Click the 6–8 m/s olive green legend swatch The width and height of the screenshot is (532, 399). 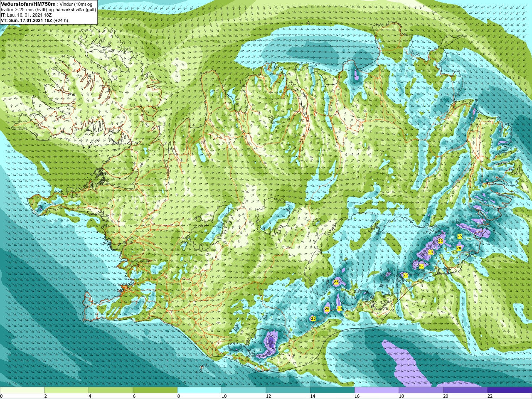(155, 390)
